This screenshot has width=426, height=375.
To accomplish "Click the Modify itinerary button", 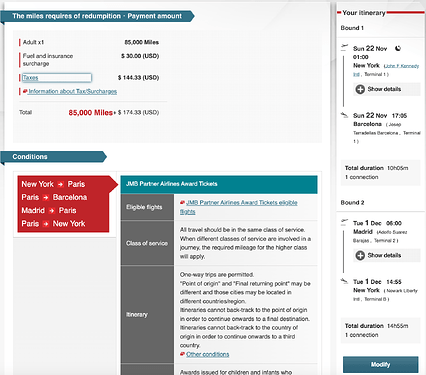I will pyautogui.click(x=381, y=365).
